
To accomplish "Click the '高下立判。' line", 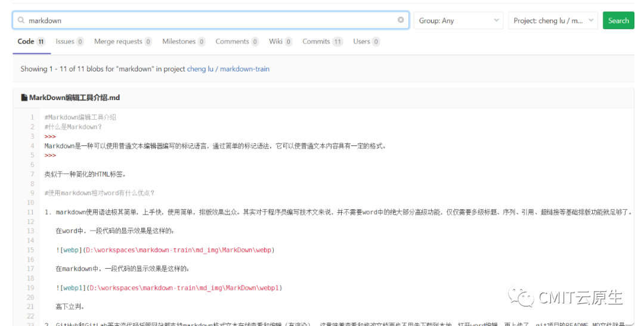I will tap(70, 307).
